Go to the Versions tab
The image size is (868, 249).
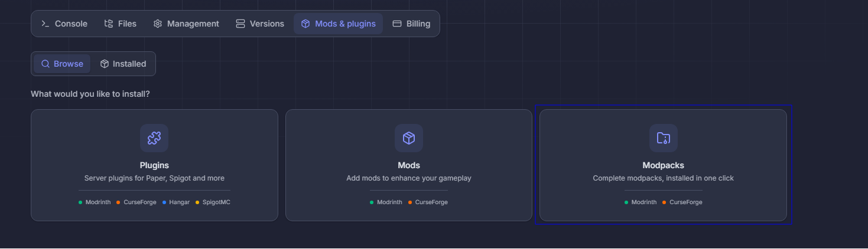point(260,24)
